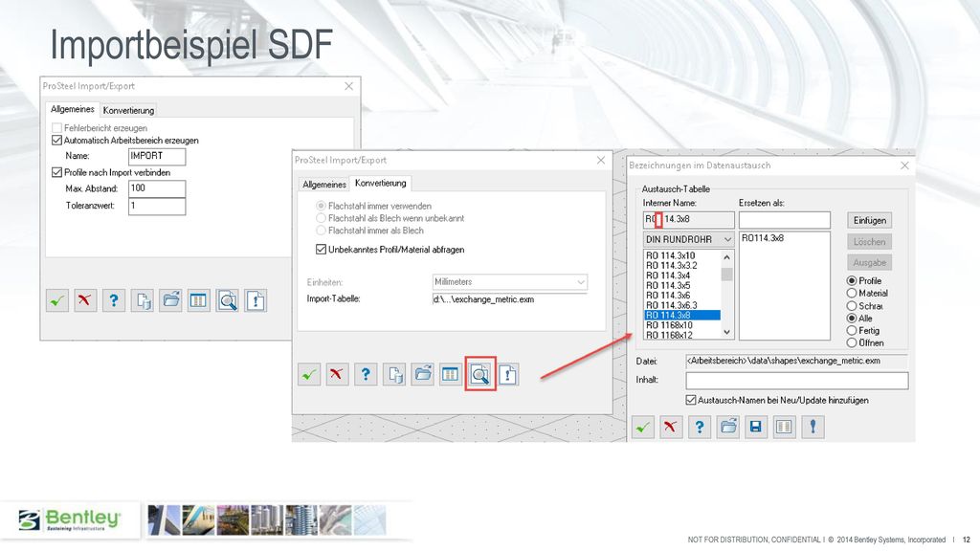Open exchange table via magnifier icon in Konvertierung dialog
The height and width of the screenshot is (551, 980).
tap(480, 375)
